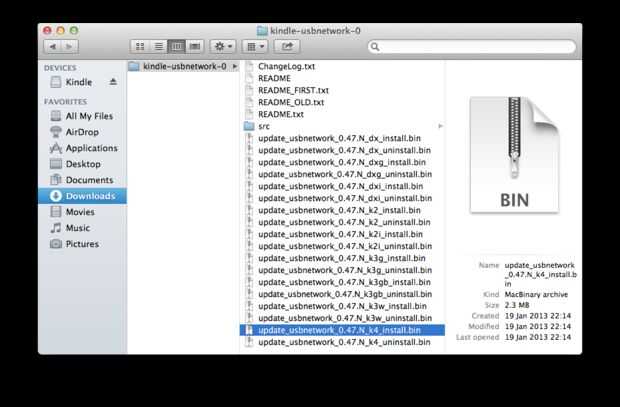The image size is (620, 407).
Task: Click the README_FIRST.txt document icon
Action: point(249,90)
